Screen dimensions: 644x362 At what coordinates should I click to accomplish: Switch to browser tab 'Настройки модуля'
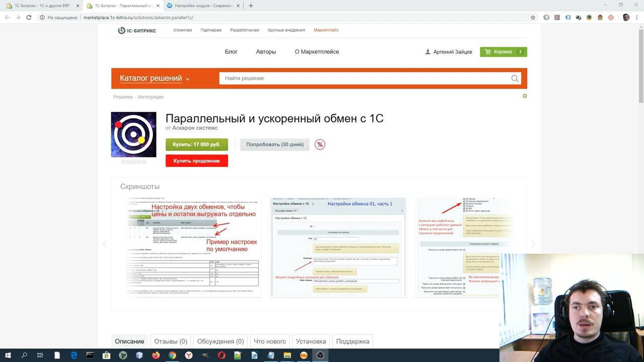(x=203, y=6)
